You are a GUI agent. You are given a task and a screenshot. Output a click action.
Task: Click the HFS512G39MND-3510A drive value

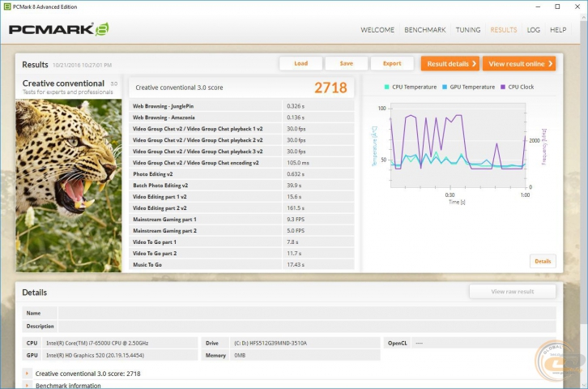pyautogui.click(x=271, y=343)
